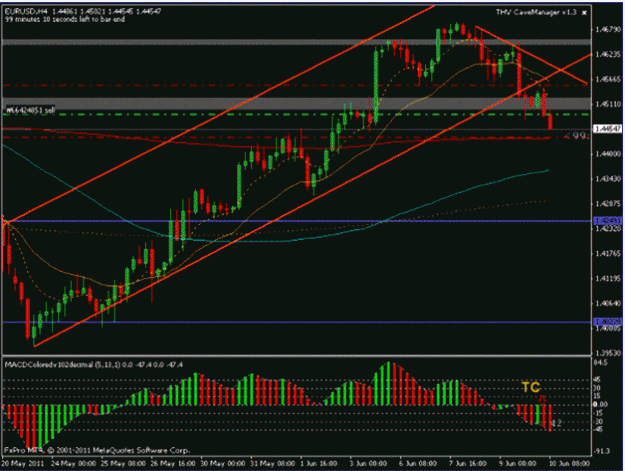
Task: Click the minutes left to bar end timer
Action: tap(65, 19)
